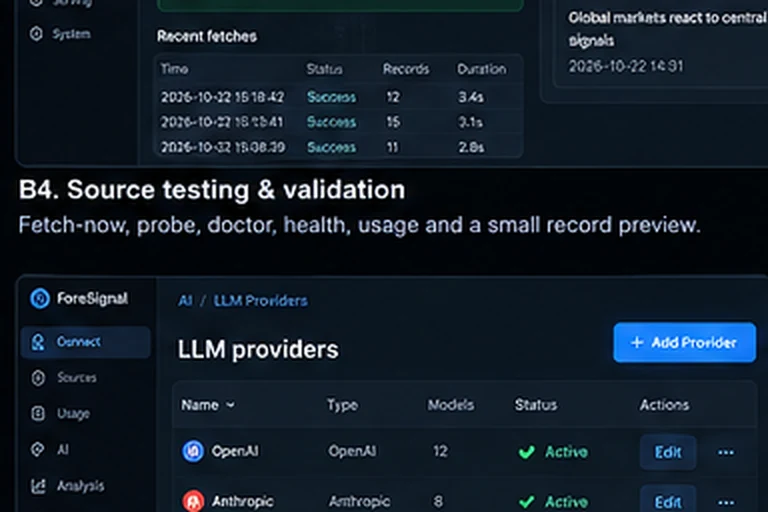Click the Time column header
This screenshot has height=512, width=768.
click(x=174, y=69)
